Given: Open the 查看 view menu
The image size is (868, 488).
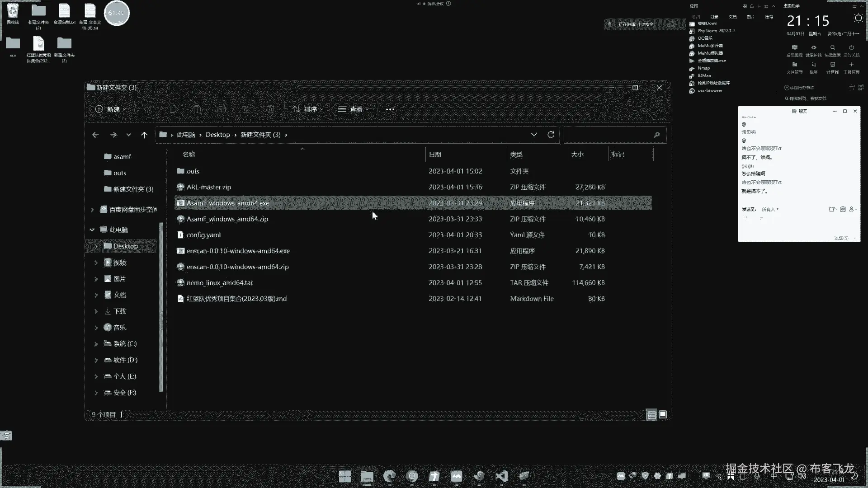Looking at the screenshot, I should click(354, 109).
